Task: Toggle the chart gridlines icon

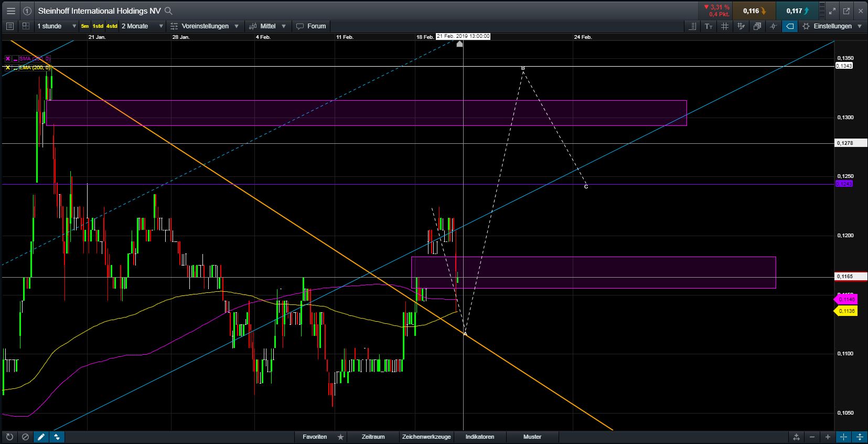Action: [x=725, y=26]
